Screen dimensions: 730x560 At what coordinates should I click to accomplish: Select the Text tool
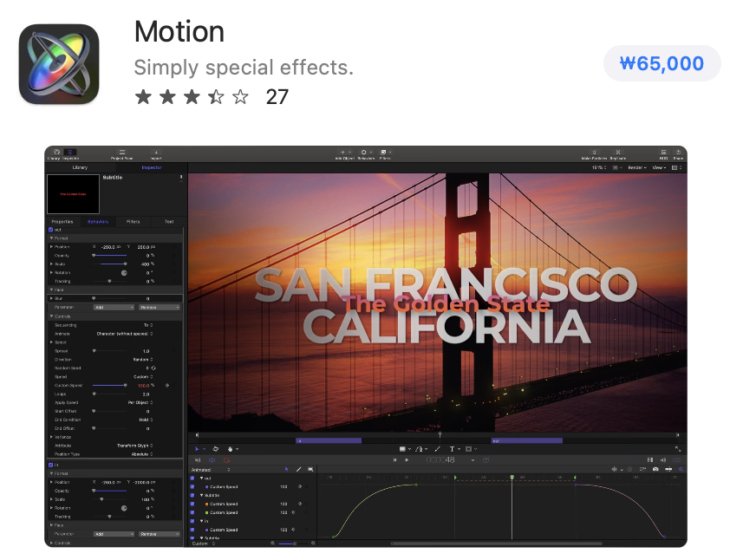[x=452, y=449]
